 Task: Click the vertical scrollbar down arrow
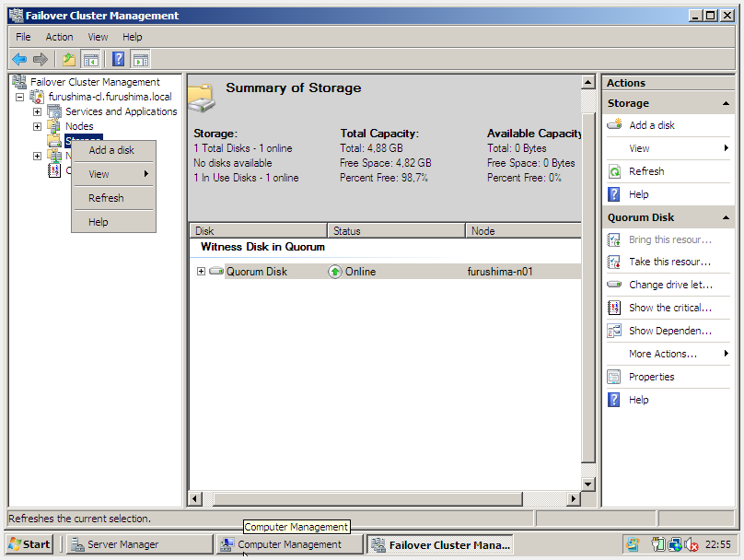(587, 484)
